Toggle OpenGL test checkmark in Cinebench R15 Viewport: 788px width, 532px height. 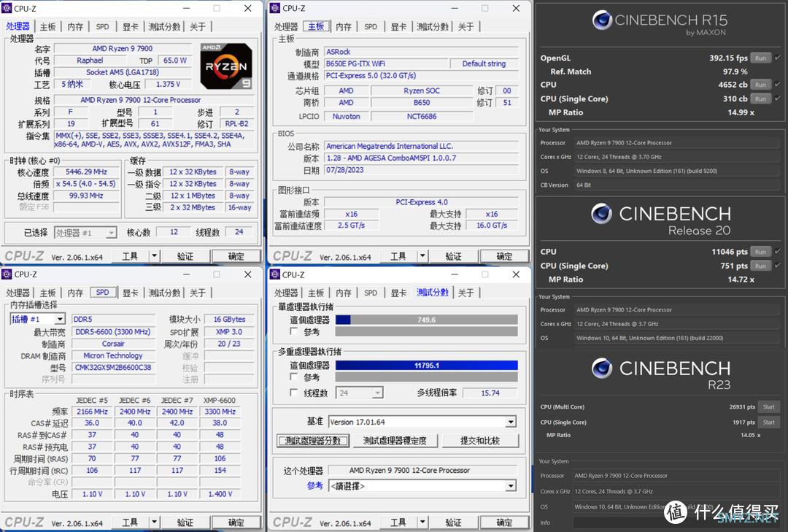778,58
